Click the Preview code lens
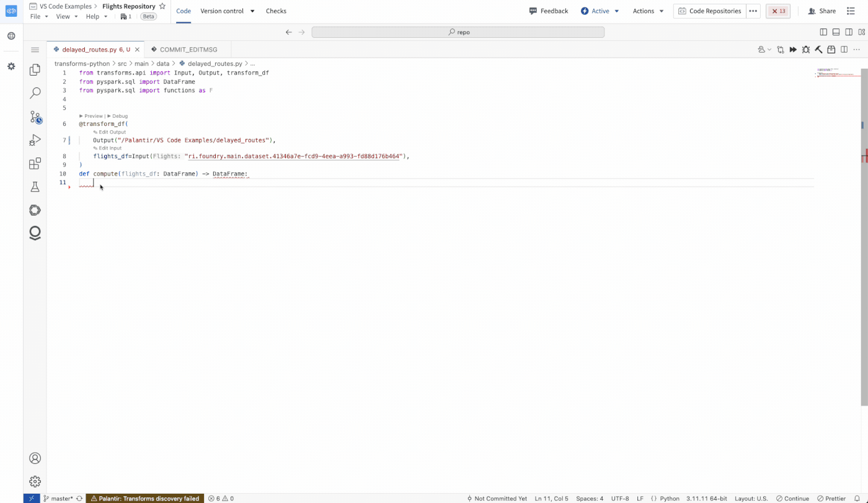The image size is (868, 503). tap(91, 116)
